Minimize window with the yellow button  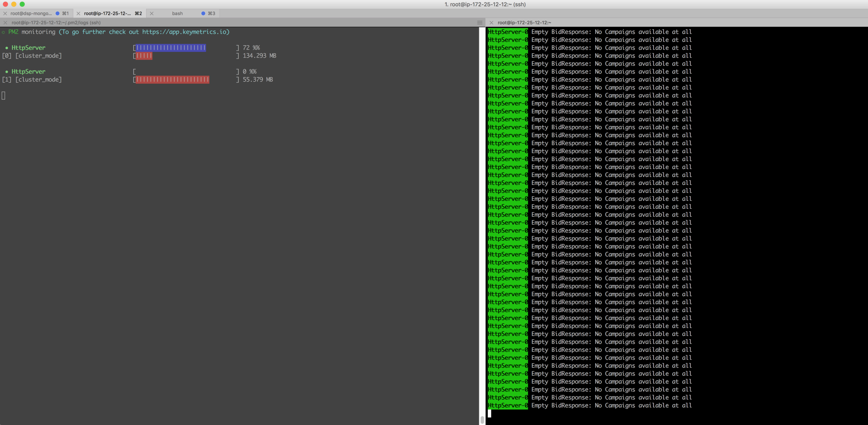click(14, 4)
